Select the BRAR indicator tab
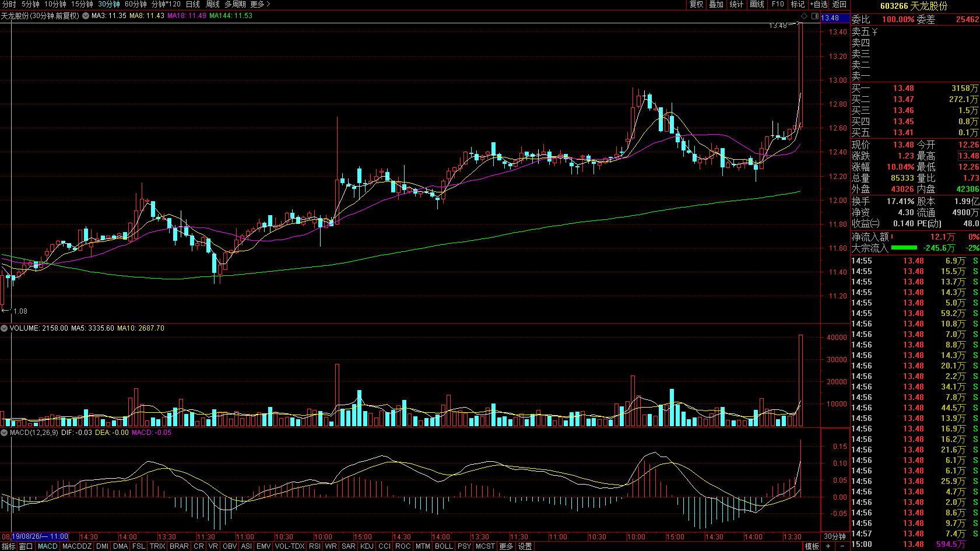 [179, 546]
